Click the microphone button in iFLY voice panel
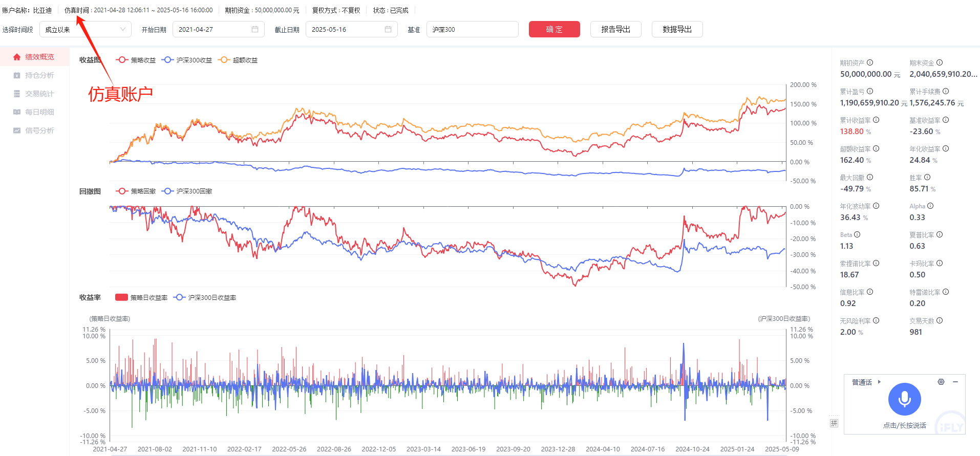Viewport: 980px width, 456px height. [904, 399]
